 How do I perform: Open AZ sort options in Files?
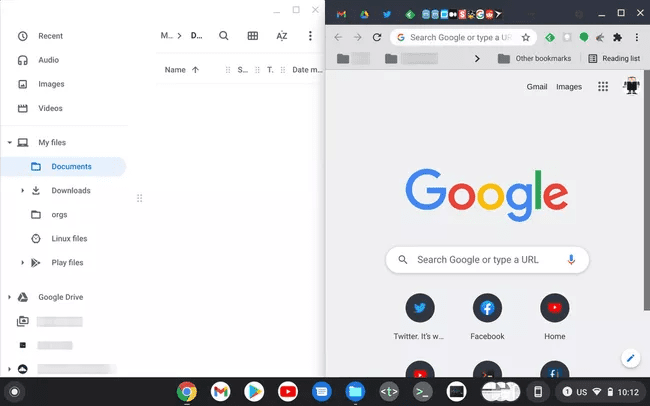(281, 36)
